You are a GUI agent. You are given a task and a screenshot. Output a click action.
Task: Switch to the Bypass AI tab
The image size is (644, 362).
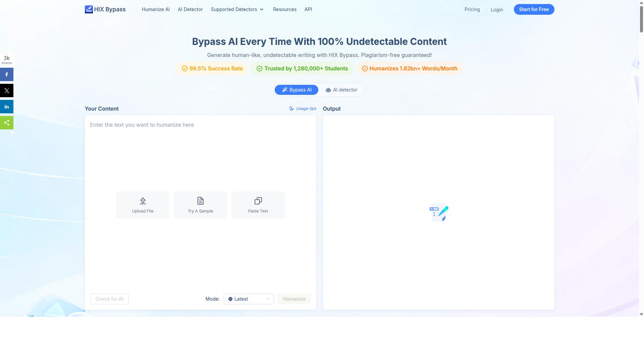point(297,90)
